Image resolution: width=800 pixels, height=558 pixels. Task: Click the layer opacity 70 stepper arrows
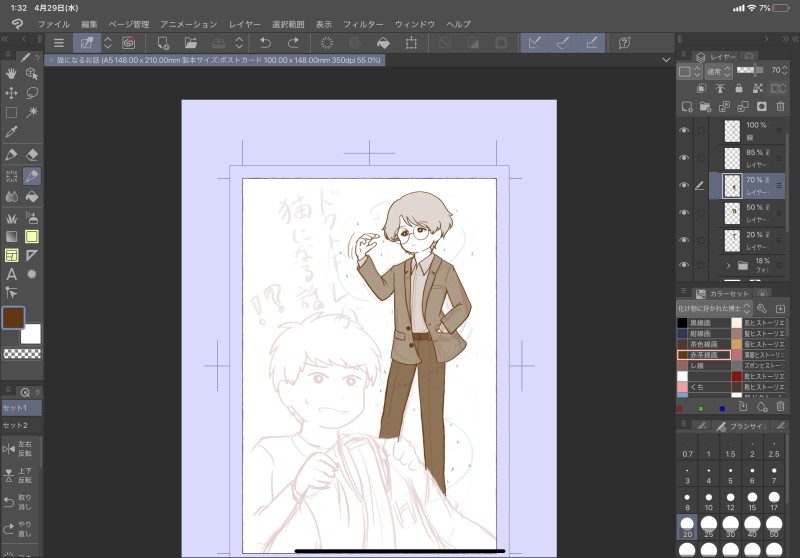pos(785,70)
